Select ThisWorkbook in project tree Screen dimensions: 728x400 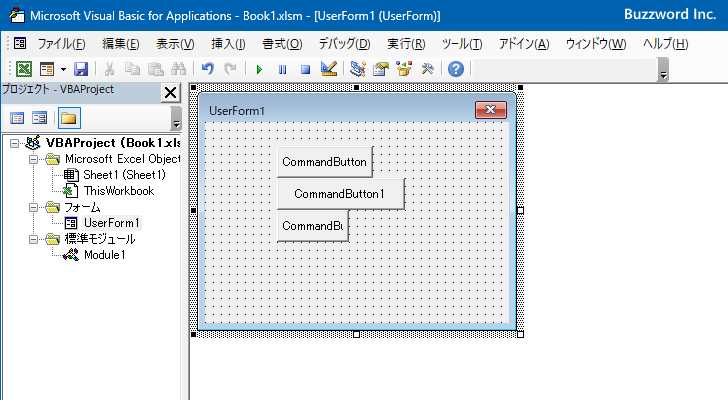click(119, 191)
